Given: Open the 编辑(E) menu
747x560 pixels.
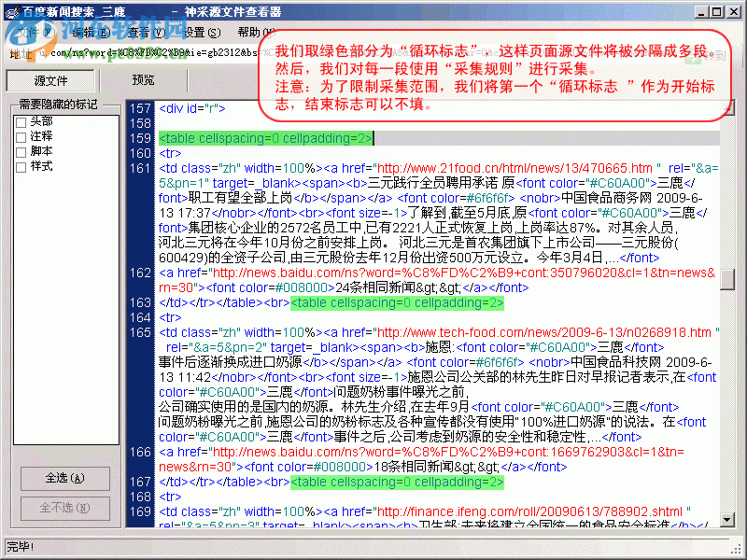Looking at the screenshot, I should coord(92,33).
